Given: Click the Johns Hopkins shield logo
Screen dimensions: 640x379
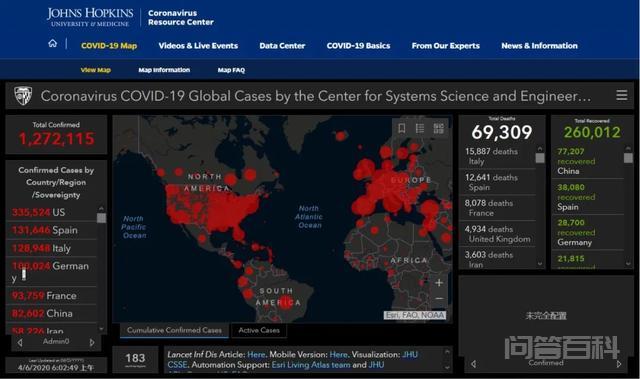Looking at the screenshot, I should pos(23,95).
